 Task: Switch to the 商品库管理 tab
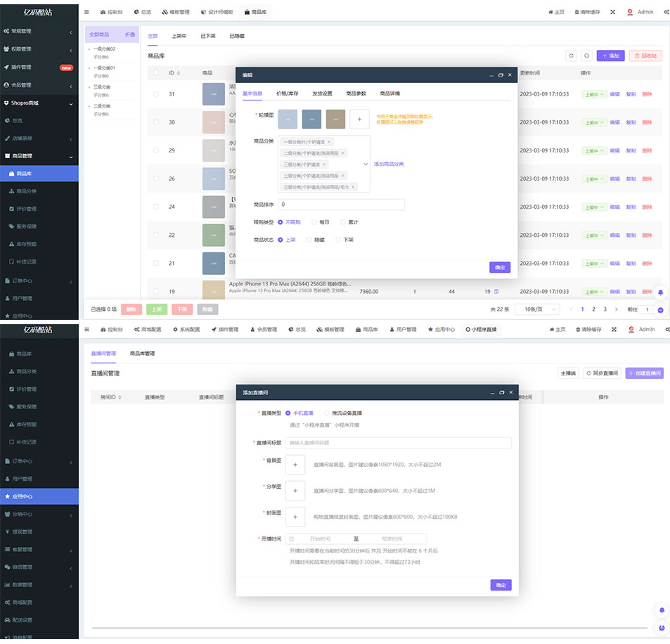click(x=142, y=353)
